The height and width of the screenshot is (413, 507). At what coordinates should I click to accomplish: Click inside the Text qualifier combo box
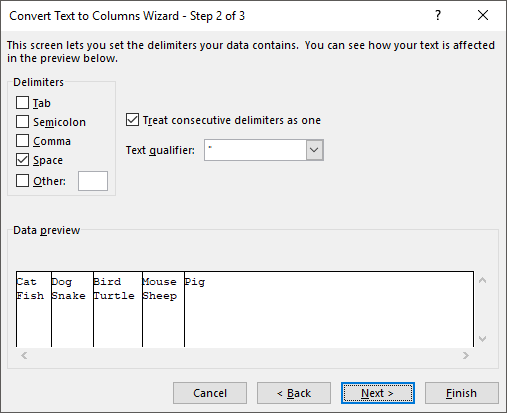[255, 150]
